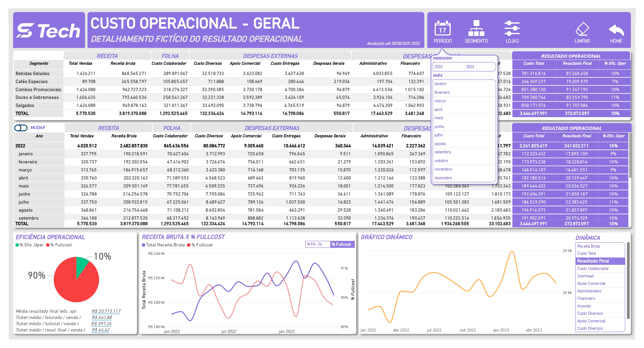This screenshot has width=644, height=348.
Task: Select Receita Bruta in the DINÂMICA list
Action: [588, 246]
